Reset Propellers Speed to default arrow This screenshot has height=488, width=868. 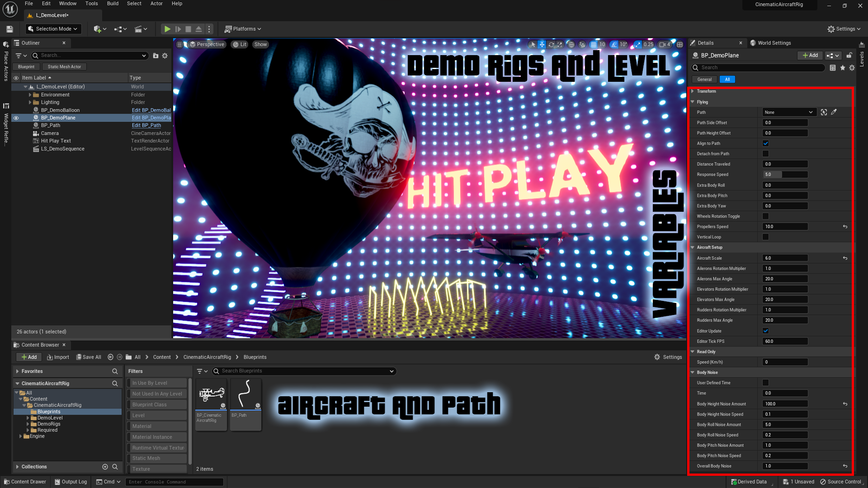[845, 227]
